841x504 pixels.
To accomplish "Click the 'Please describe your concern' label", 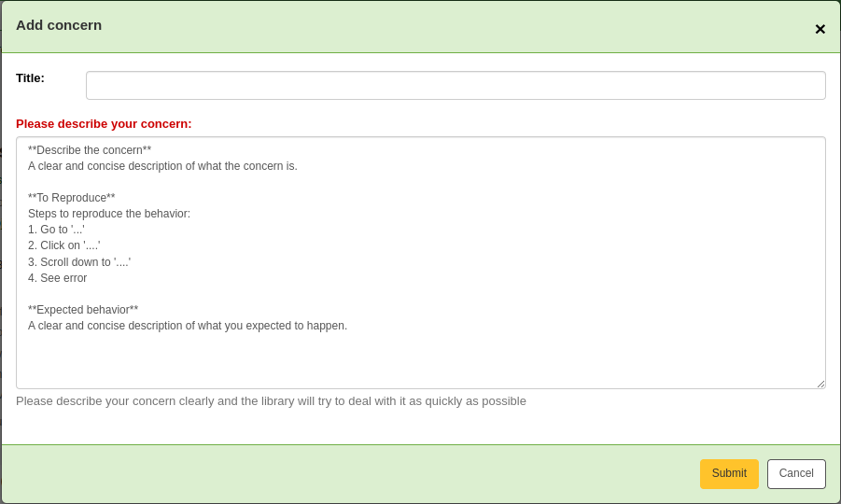I will click(104, 124).
